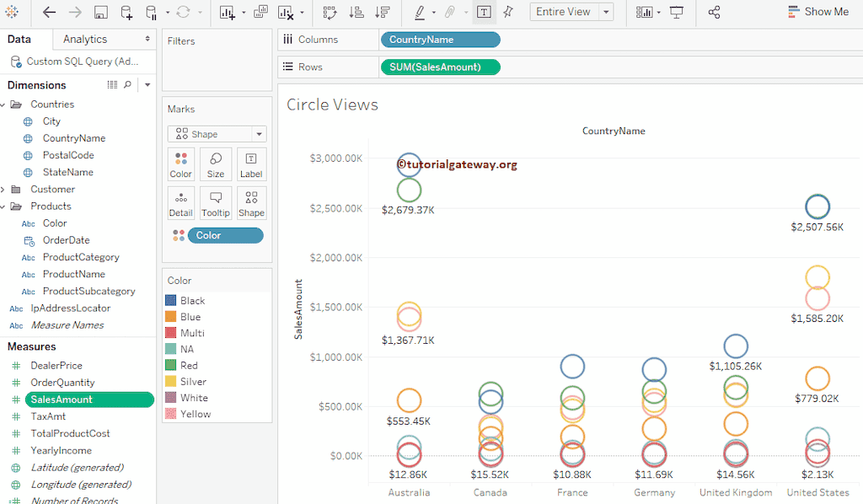Viewport: 863px width, 504px height.
Task: Share the workbook with others
Action: point(713,13)
